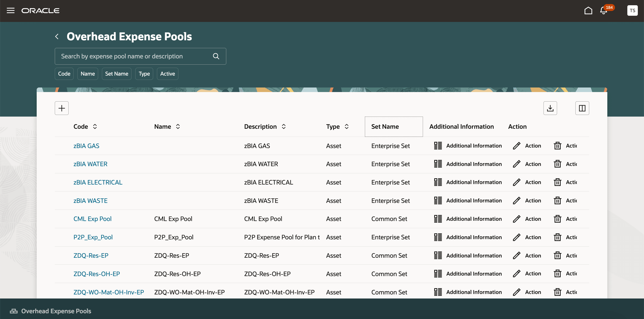Toggle the Code filter chip

pyautogui.click(x=64, y=74)
